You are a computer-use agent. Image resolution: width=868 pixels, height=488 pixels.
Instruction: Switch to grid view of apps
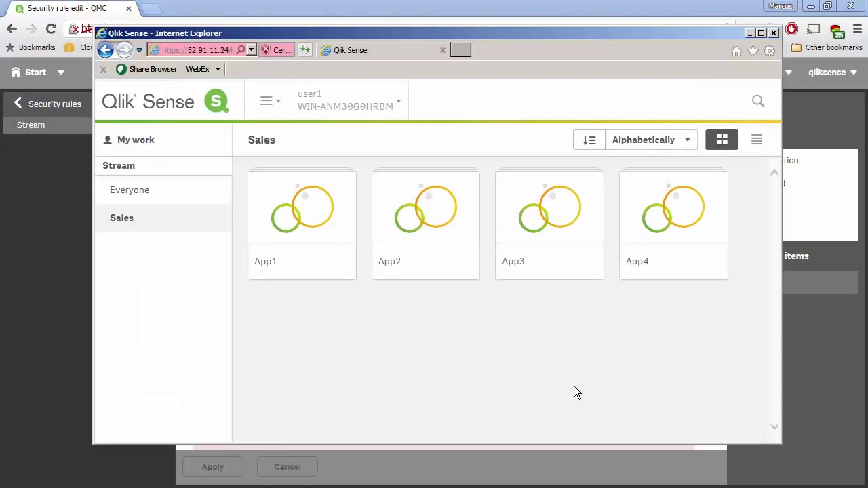(x=722, y=140)
